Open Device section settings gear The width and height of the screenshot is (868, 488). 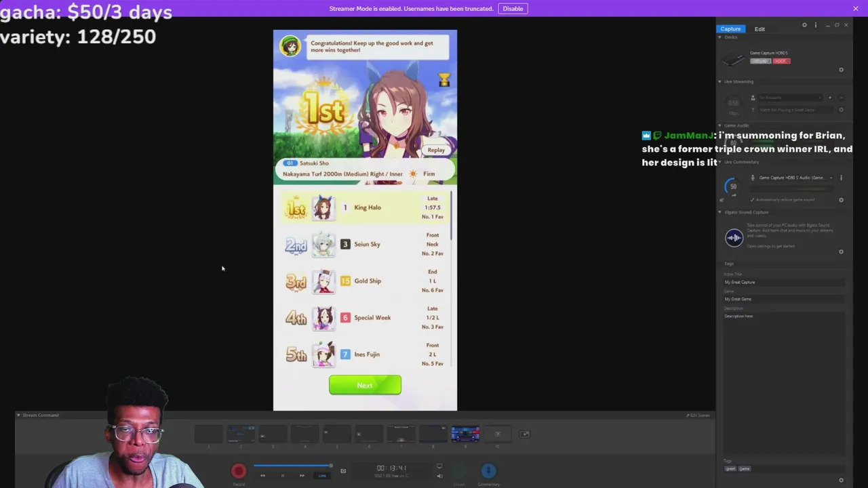[841, 70]
